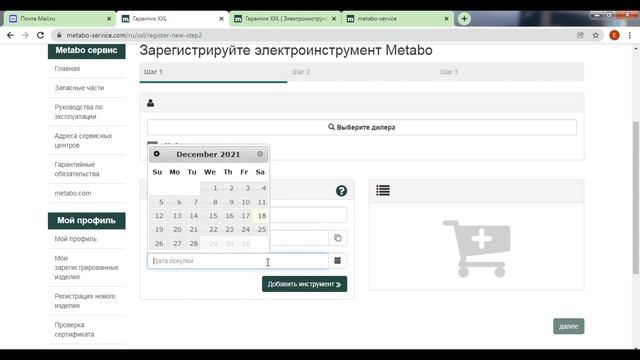The height and width of the screenshot is (360, 640).
Task: Click the Metabo сервис sidebar header
Action: (87, 51)
